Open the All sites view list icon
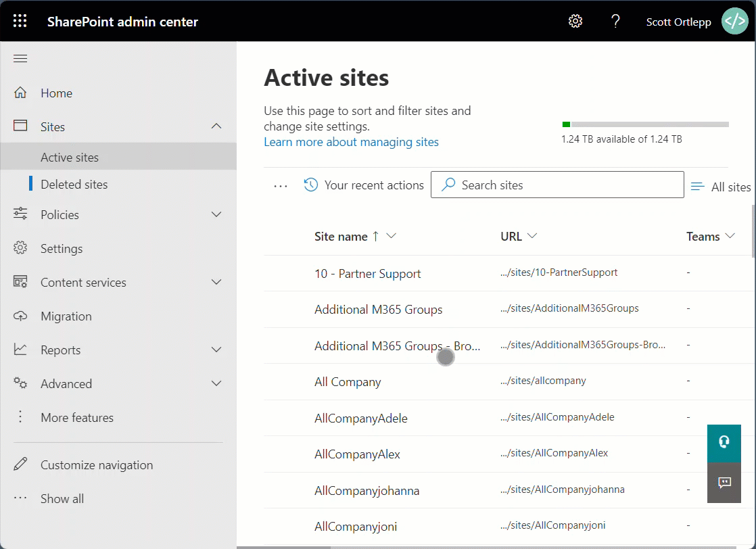756x549 pixels. click(x=697, y=186)
